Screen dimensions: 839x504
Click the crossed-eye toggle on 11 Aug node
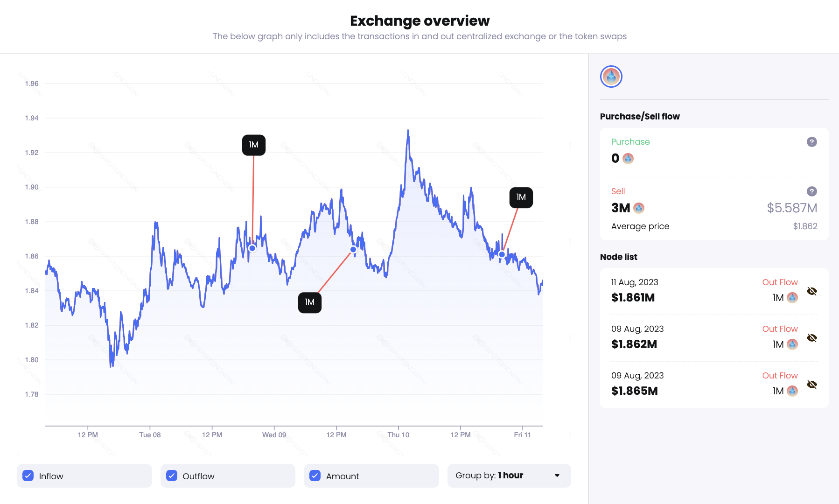point(812,291)
